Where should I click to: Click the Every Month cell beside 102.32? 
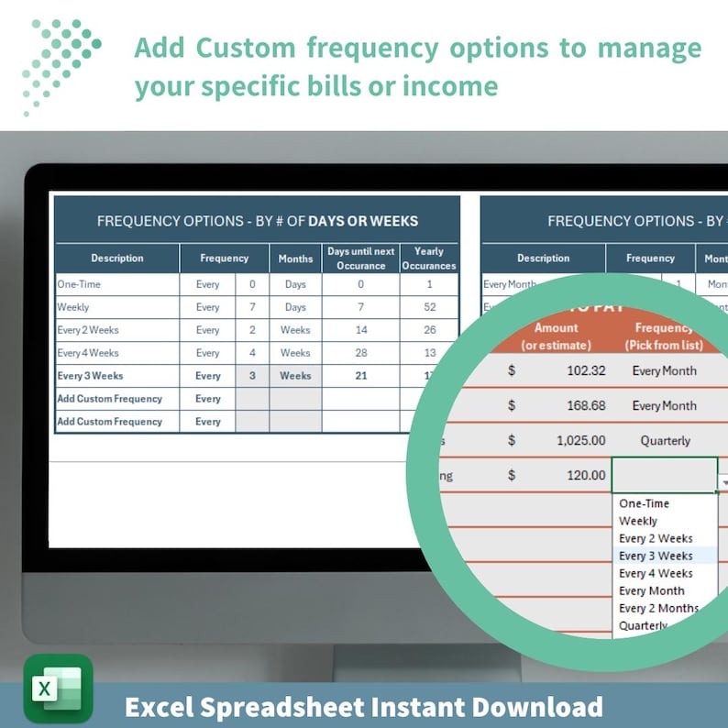[x=665, y=370]
